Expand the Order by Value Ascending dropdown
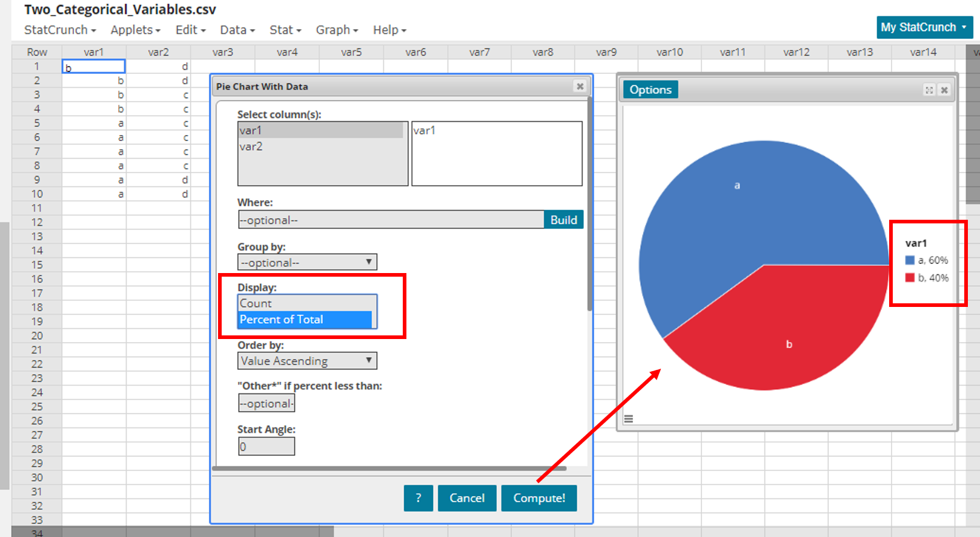The width and height of the screenshot is (980, 537). [x=307, y=361]
